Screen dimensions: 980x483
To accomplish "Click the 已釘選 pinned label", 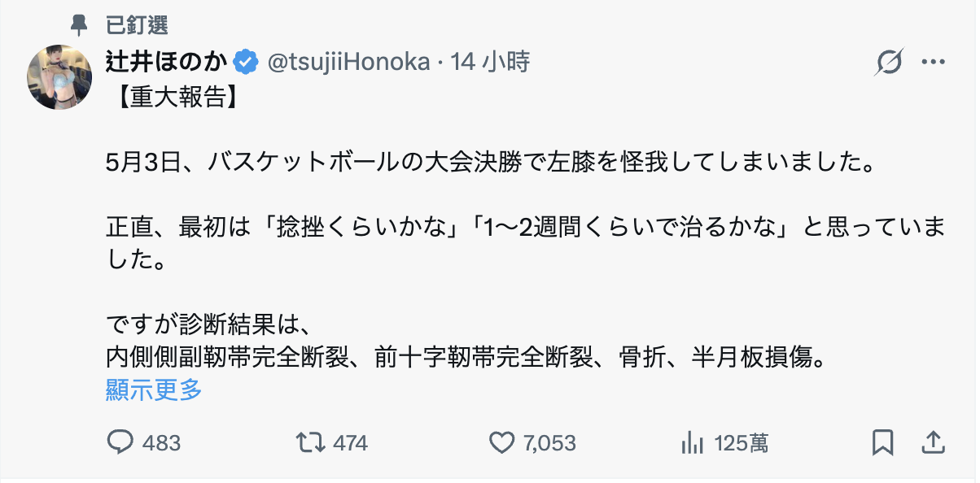I will (137, 25).
